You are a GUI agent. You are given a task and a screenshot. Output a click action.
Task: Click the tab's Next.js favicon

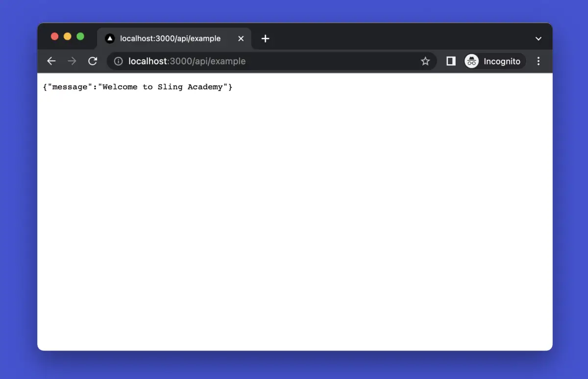click(110, 39)
